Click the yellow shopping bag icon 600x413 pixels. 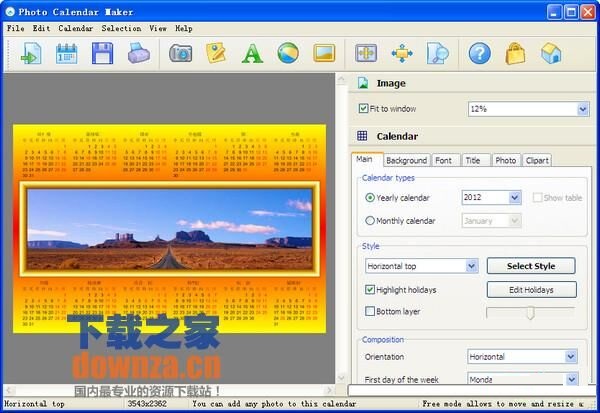[x=515, y=54]
